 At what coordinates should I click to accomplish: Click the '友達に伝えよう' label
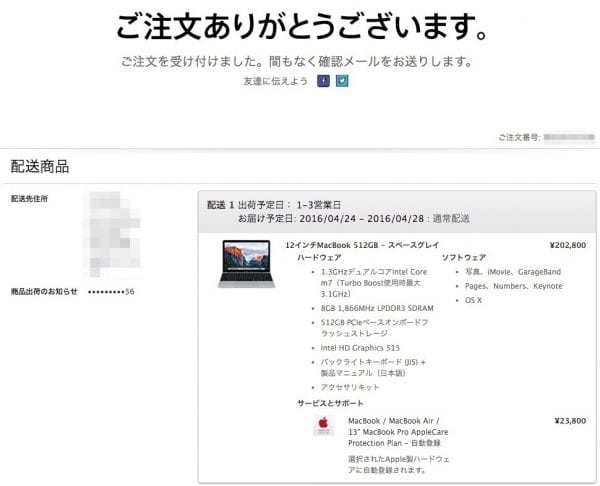(276, 81)
